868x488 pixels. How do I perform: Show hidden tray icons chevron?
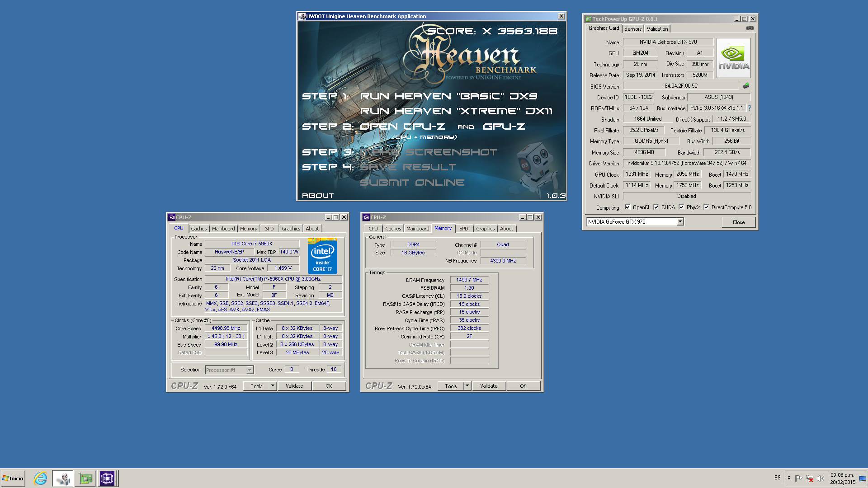point(789,478)
